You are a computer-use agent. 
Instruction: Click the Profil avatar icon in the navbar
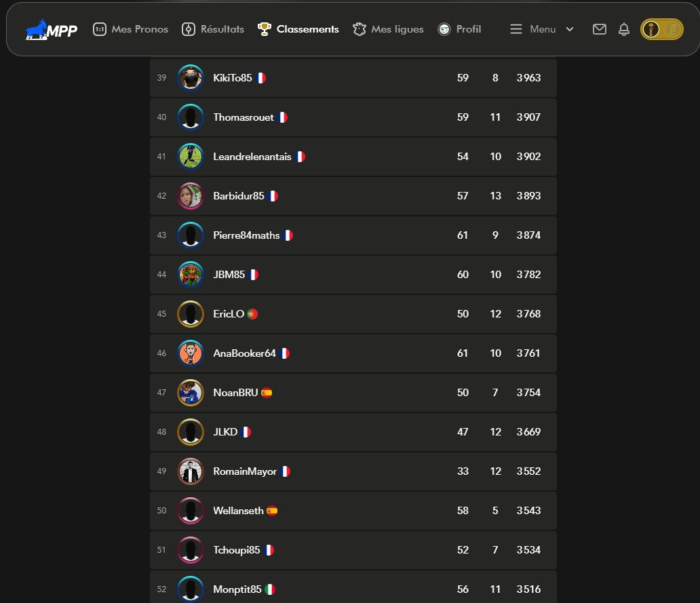click(x=444, y=29)
